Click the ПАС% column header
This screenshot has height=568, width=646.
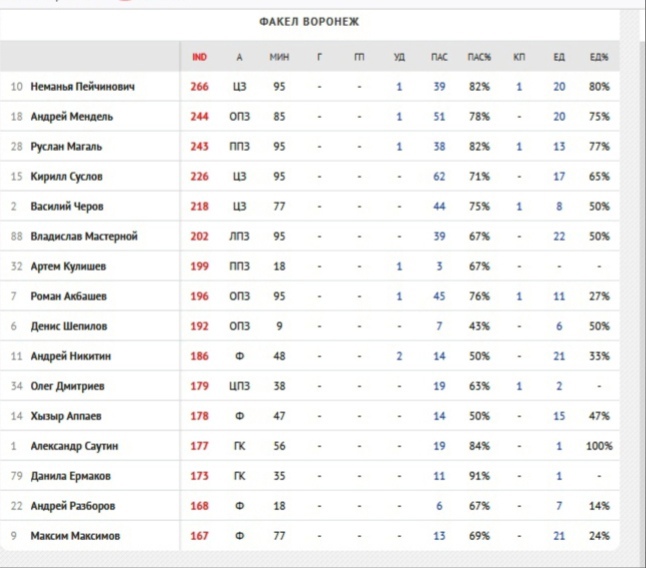(479, 57)
